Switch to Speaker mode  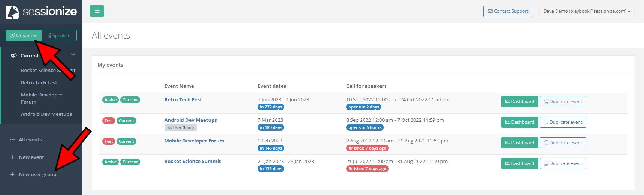[59, 36]
